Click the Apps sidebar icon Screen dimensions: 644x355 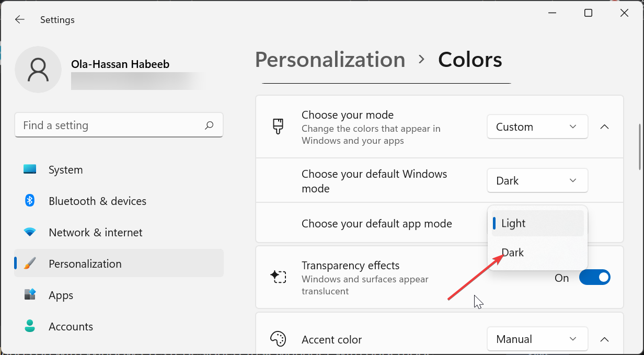tap(30, 295)
